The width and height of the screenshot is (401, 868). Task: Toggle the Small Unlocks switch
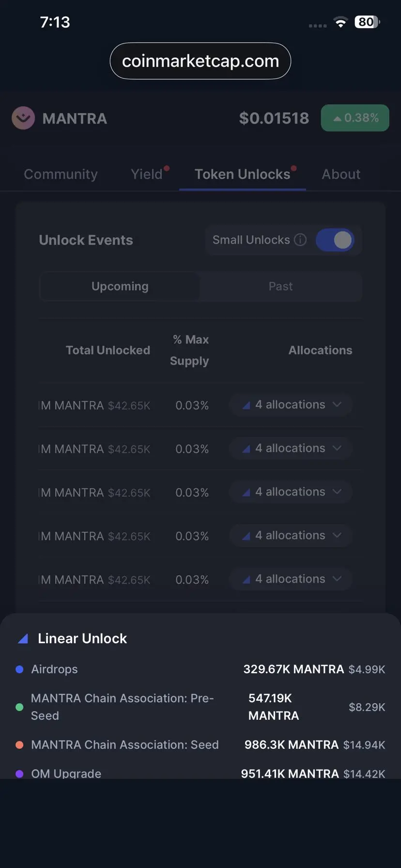(335, 240)
